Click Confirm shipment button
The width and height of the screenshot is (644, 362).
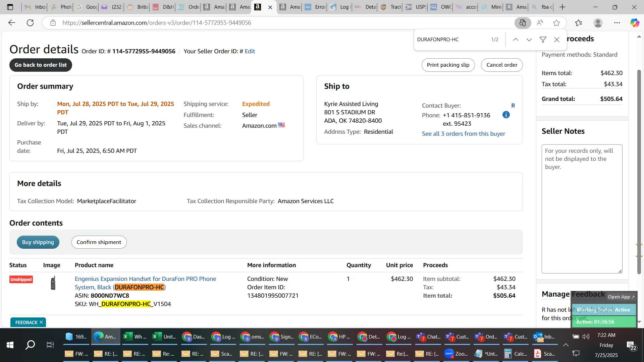99,242
